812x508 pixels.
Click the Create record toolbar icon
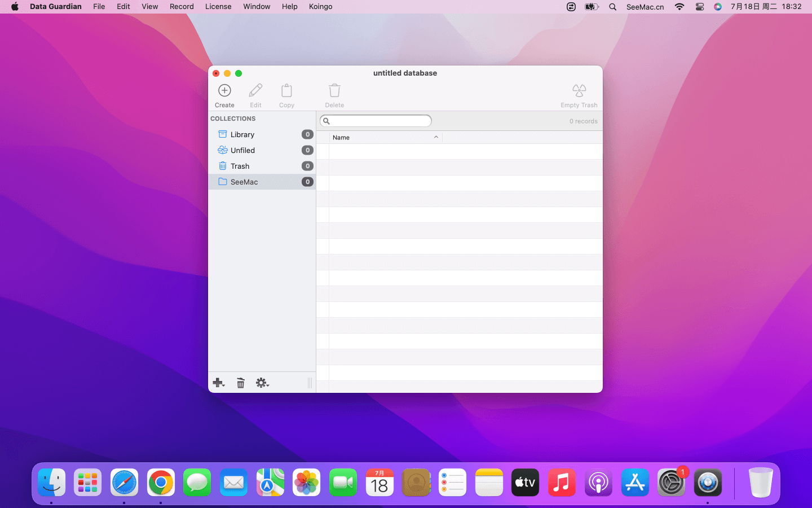click(x=224, y=90)
